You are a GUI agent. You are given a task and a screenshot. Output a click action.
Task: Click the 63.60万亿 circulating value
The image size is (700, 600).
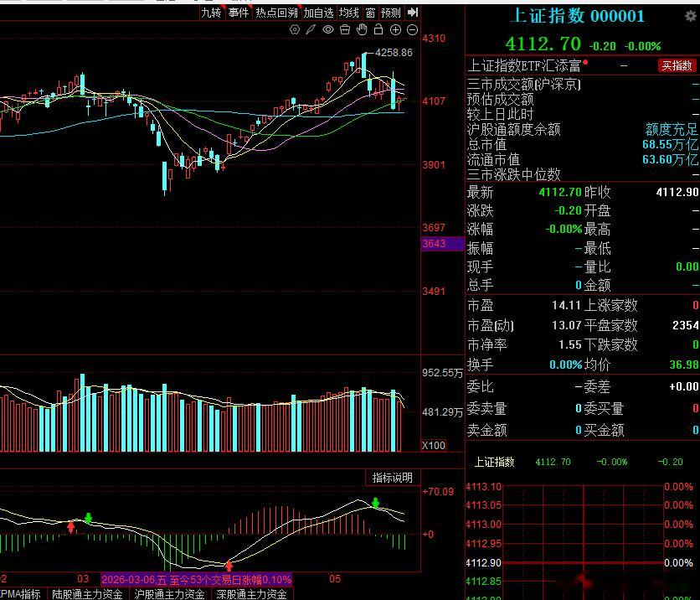click(670, 159)
